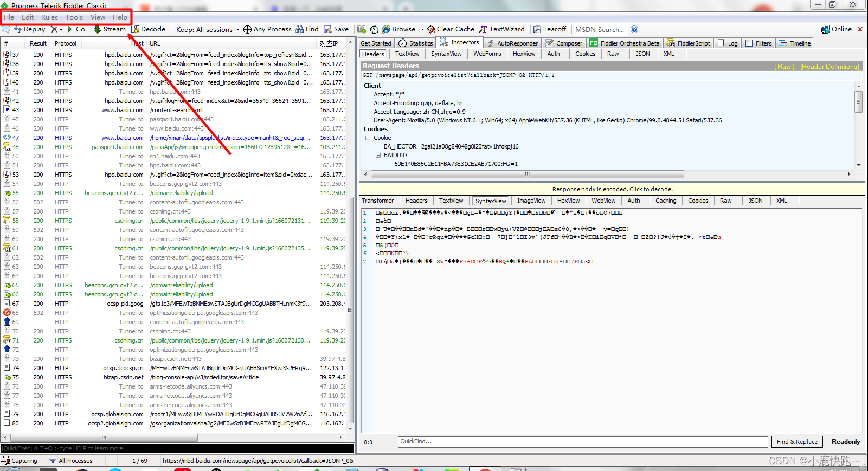The height and width of the screenshot is (471, 868).
Task: Switch to the Statistics tab
Action: pyautogui.click(x=416, y=43)
